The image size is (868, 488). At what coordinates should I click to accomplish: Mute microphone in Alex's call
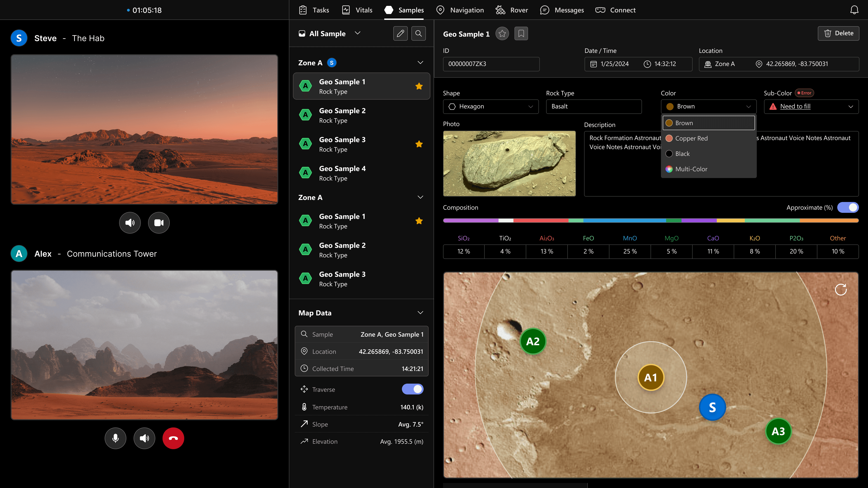(x=115, y=438)
